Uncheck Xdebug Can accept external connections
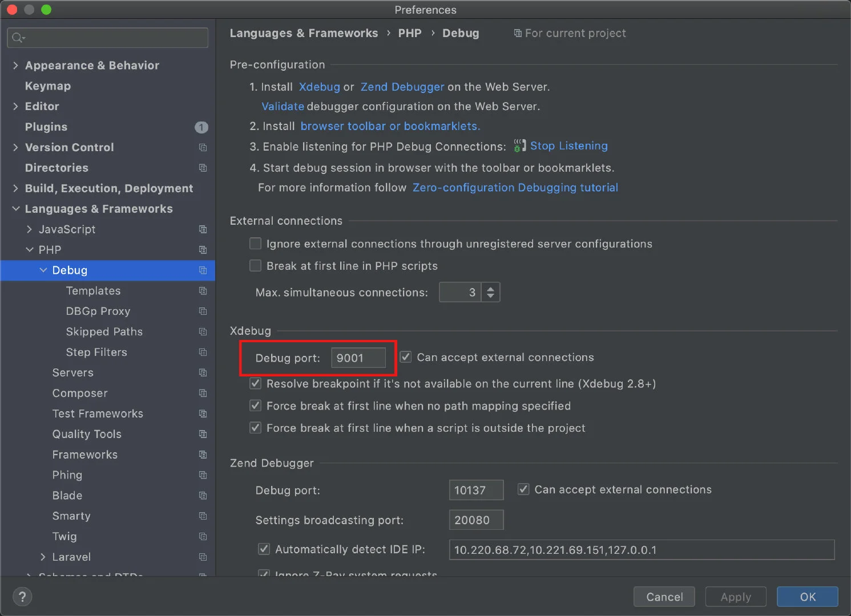 406,357
